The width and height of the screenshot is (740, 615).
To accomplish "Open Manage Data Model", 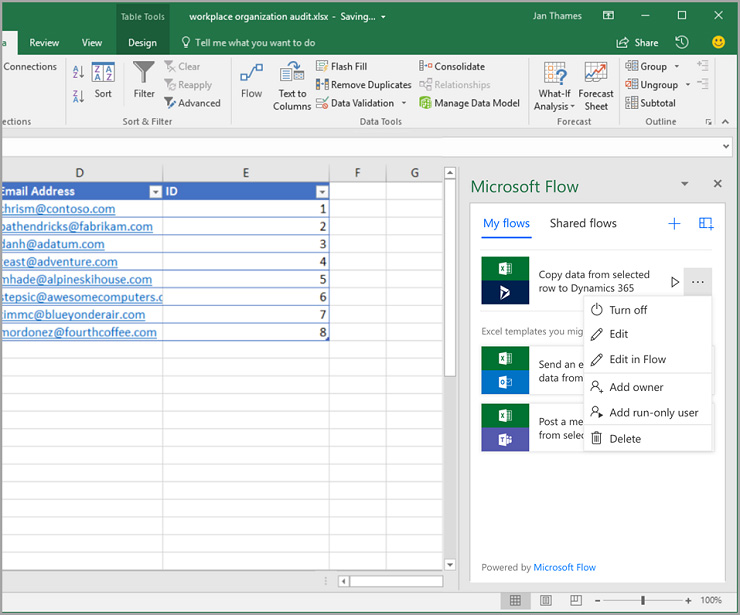I will 469,103.
